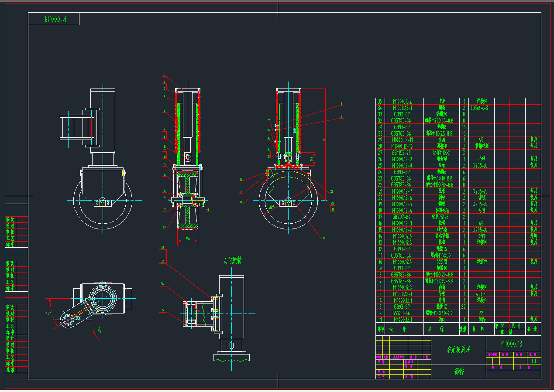
Task: Click the 255 width dimension text
Action: [188, 239]
